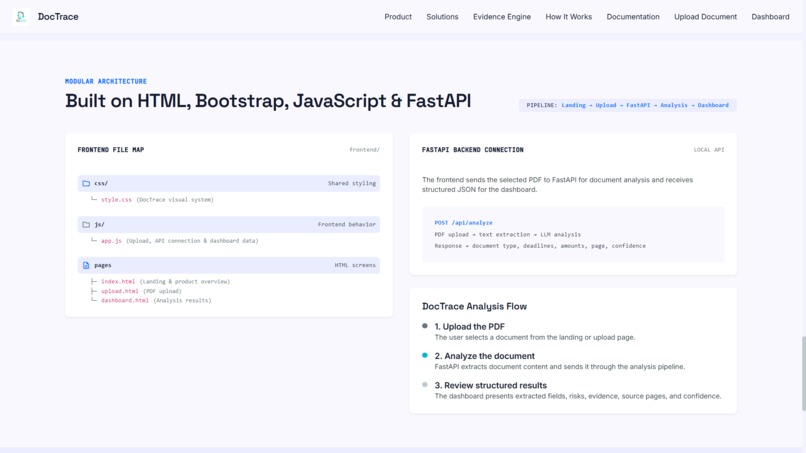Click the PIPELINE badge text
806x453 pixels.
pyautogui.click(x=627, y=105)
